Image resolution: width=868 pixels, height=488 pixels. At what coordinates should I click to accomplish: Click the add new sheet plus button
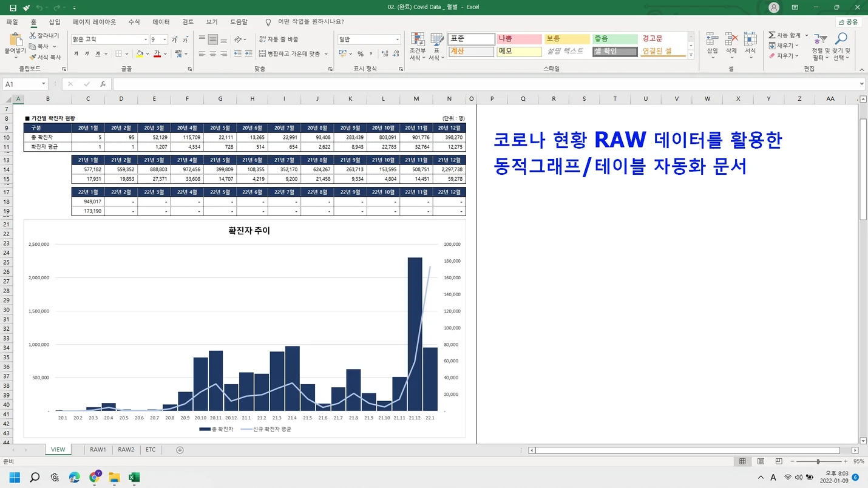click(180, 450)
